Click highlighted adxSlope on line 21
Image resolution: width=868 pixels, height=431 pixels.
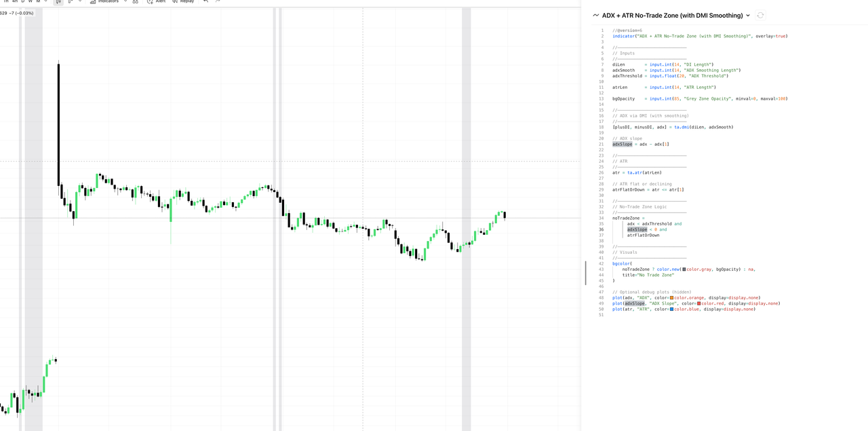click(622, 145)
